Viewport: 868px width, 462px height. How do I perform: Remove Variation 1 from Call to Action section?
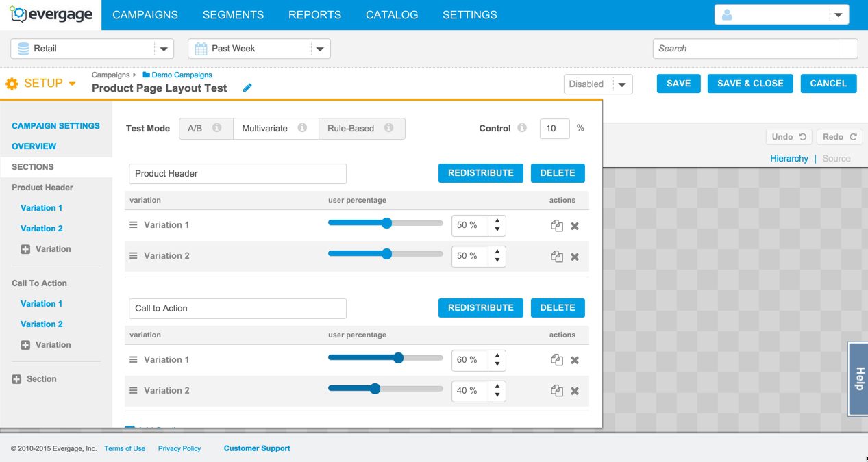575,360
